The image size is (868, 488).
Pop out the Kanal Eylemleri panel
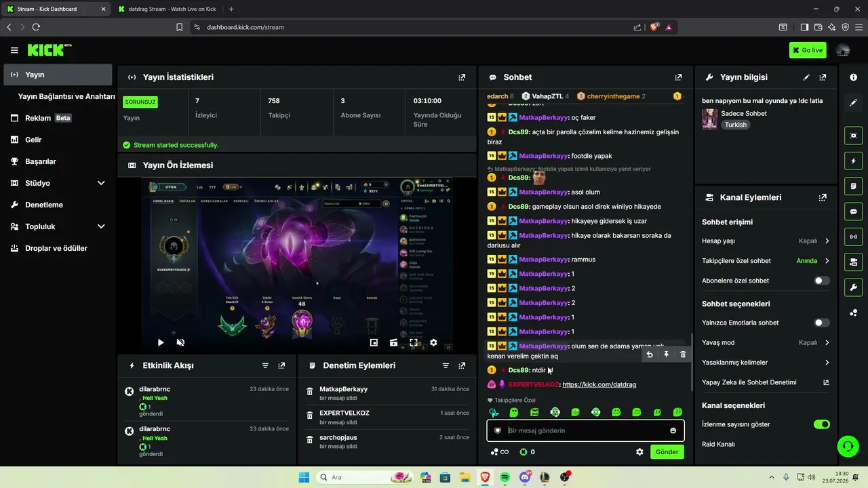pos(823,197)
